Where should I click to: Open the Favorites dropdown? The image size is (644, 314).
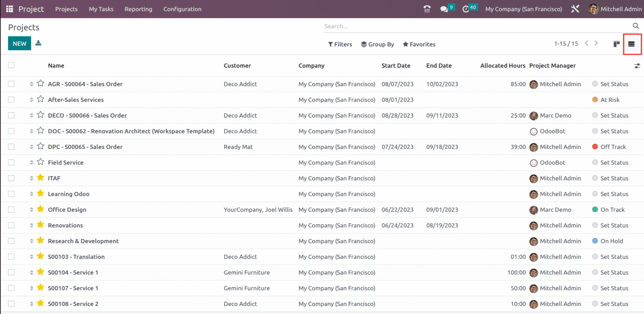tap(419, 44)
